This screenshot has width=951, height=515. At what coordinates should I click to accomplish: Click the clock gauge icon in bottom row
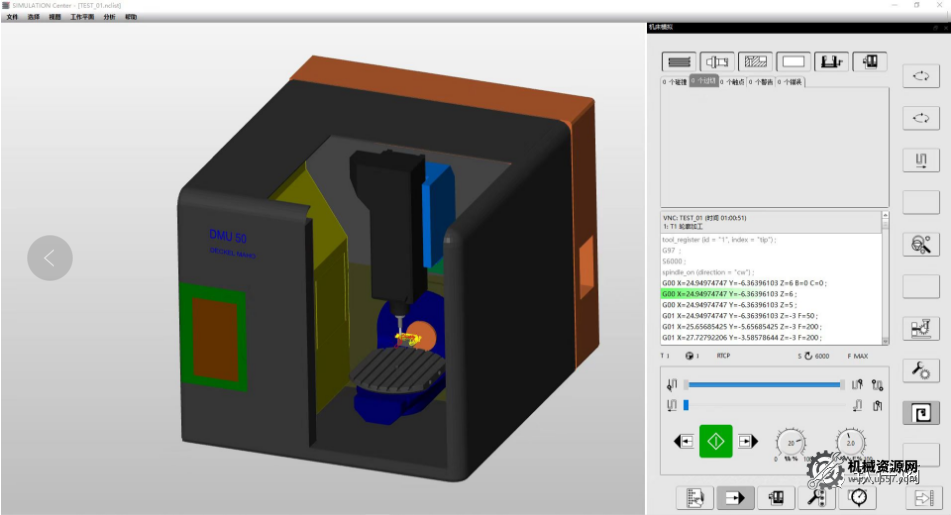857,496
